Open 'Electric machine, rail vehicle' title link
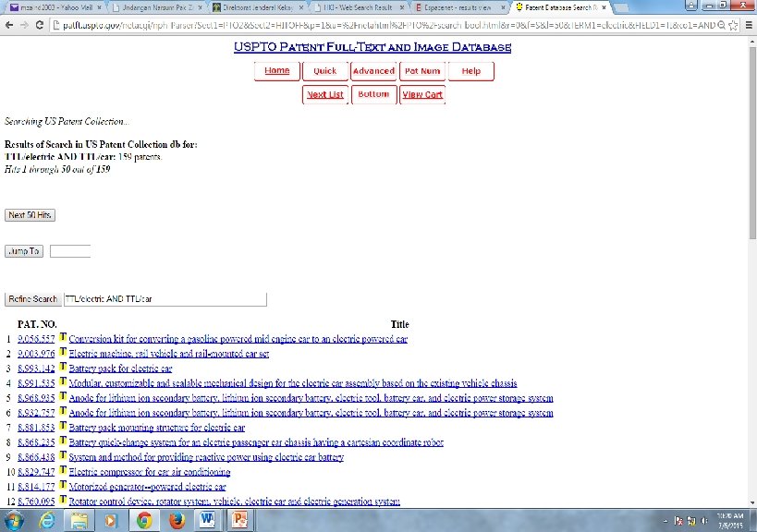Image resolution: width=757 pixels, height=532 pixels. pos(169,354)
